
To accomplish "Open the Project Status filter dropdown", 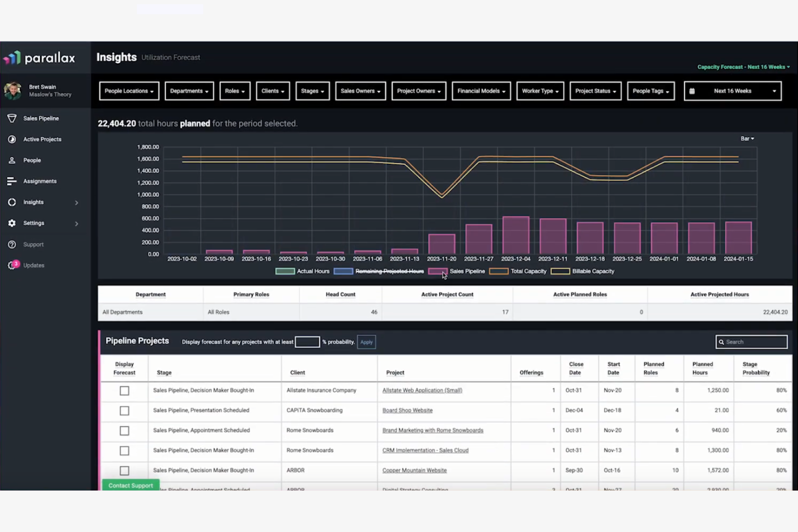I will tap(595, 91).
